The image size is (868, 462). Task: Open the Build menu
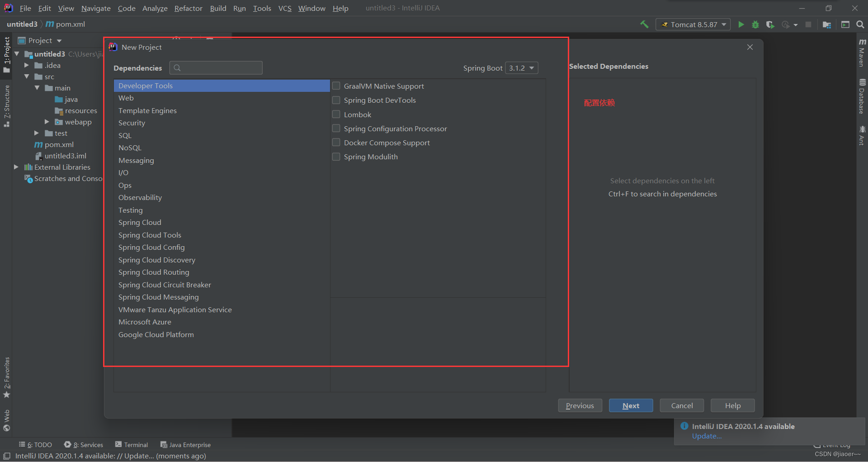[218, 8]
